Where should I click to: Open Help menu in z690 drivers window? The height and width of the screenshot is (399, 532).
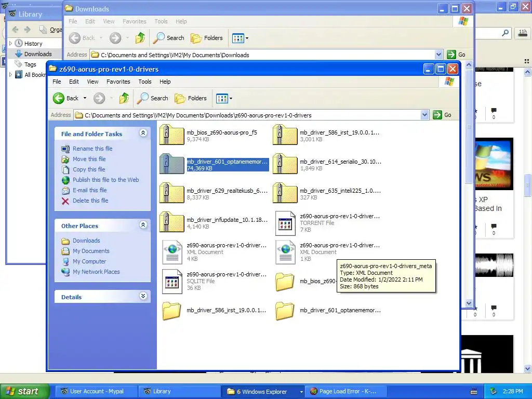click(165, 82)
